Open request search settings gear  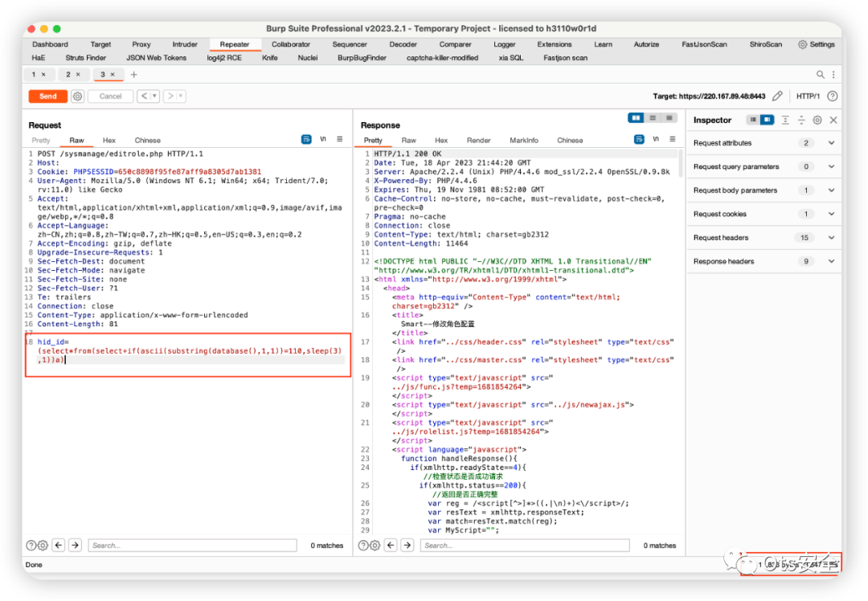[43, 546]
